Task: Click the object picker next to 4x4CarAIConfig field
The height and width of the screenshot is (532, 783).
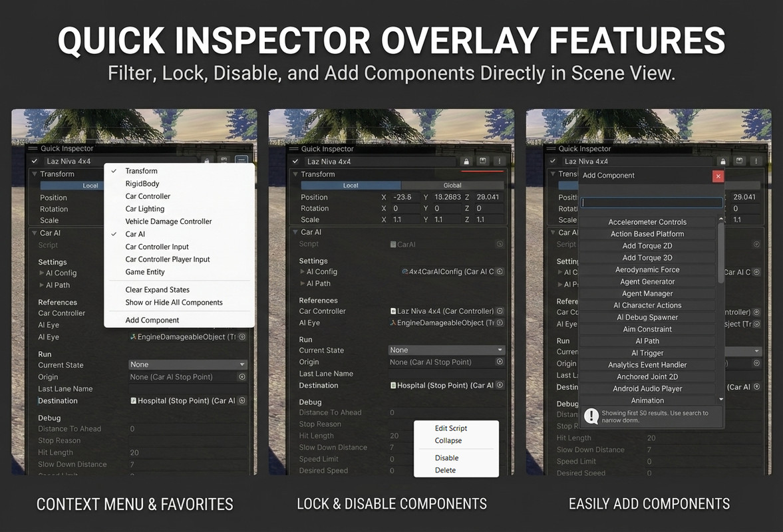Action: tap(500, 271)
